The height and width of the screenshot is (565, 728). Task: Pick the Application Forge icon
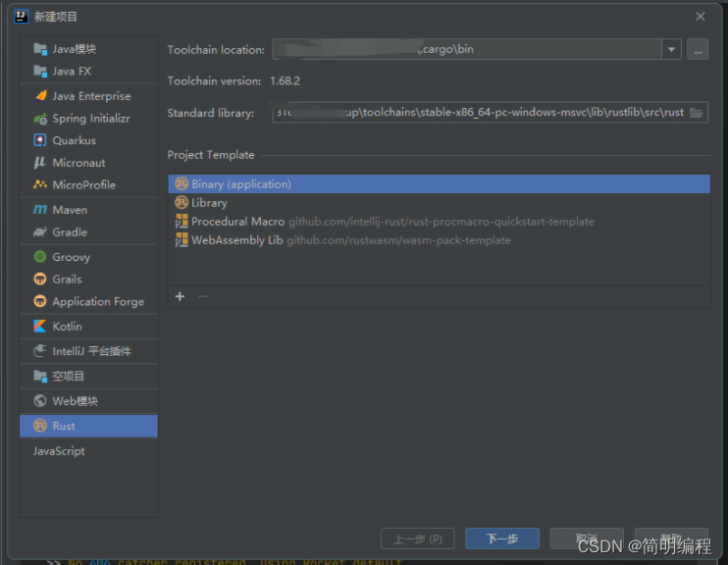pos(40,301)
